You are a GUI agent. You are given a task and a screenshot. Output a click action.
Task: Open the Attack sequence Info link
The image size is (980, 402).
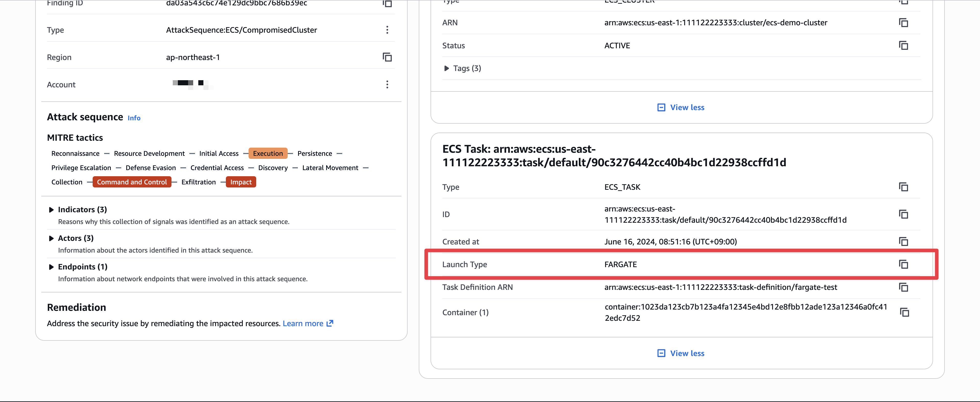pyautogui.click(x=134, y=118)
